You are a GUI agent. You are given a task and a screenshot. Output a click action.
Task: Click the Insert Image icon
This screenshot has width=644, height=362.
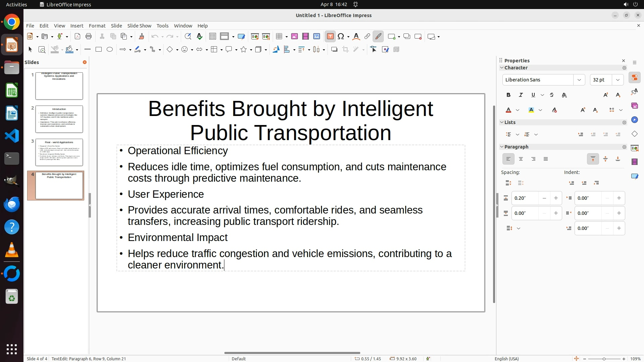click(294, 37)
